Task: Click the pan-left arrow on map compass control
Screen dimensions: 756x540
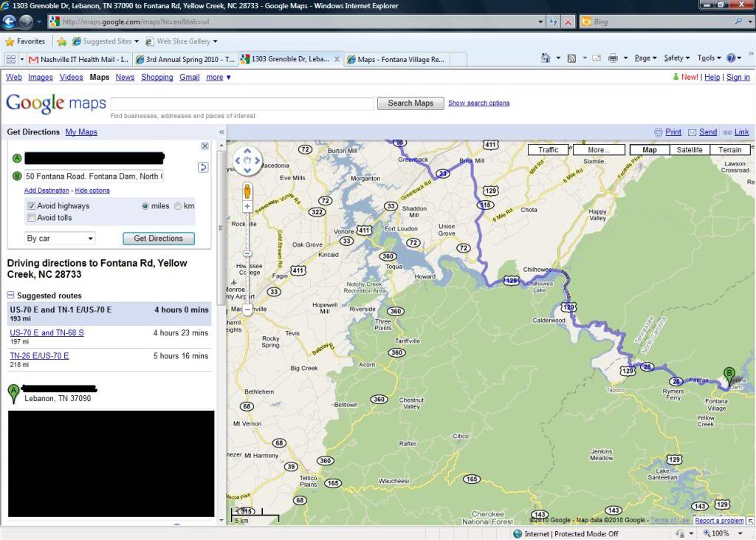Action: pyautogui.click(x=238, y=160)
